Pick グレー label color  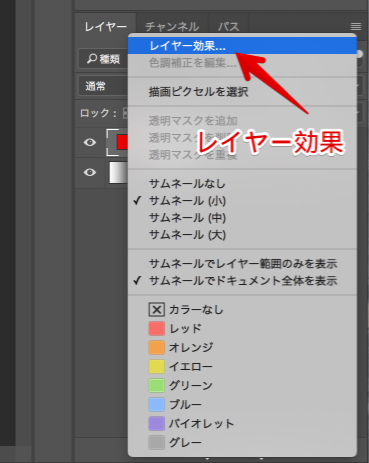[242, 443]
